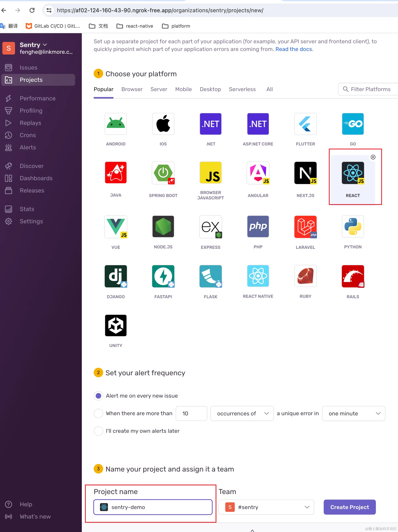This screenshot has width=398, height=532.
Task: Select the Angular platform icon
Action: [x=258, y=173]
